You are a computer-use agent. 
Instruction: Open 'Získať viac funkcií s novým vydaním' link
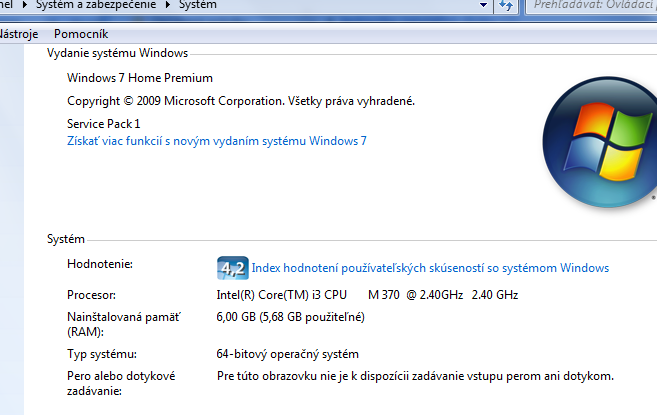(216, 141)
